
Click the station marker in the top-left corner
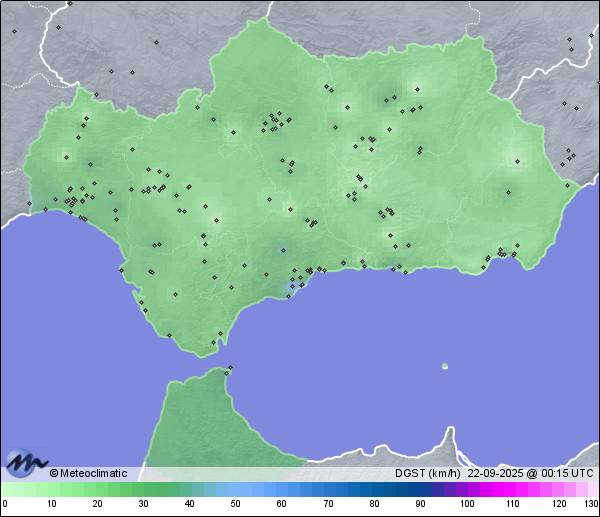15,31
